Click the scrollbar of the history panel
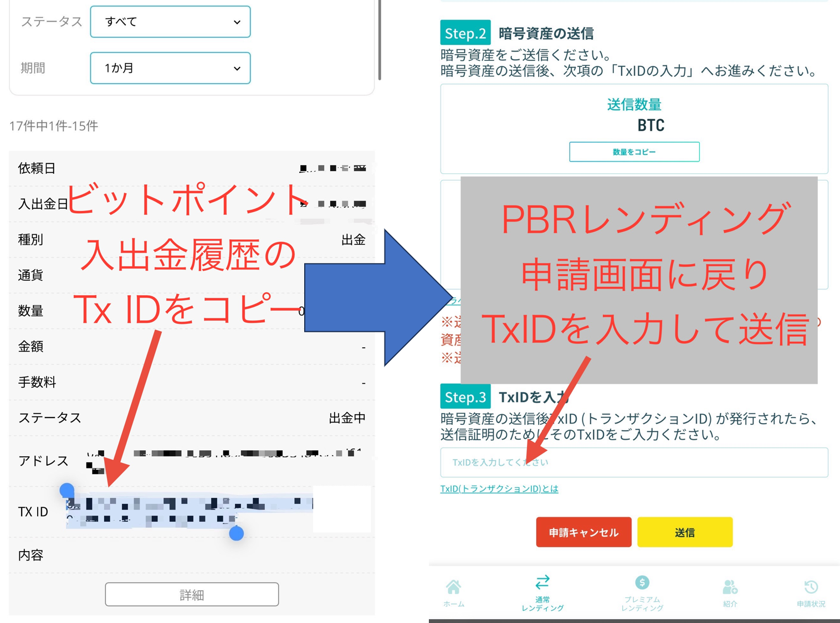The width and height of the screenshot is (840, 623). tap(379, 39)
